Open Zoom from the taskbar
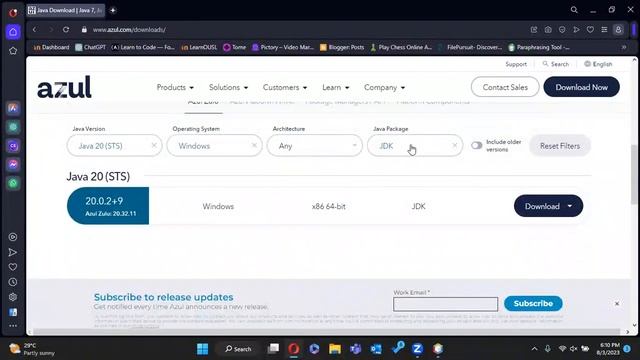 pos(417,349)
